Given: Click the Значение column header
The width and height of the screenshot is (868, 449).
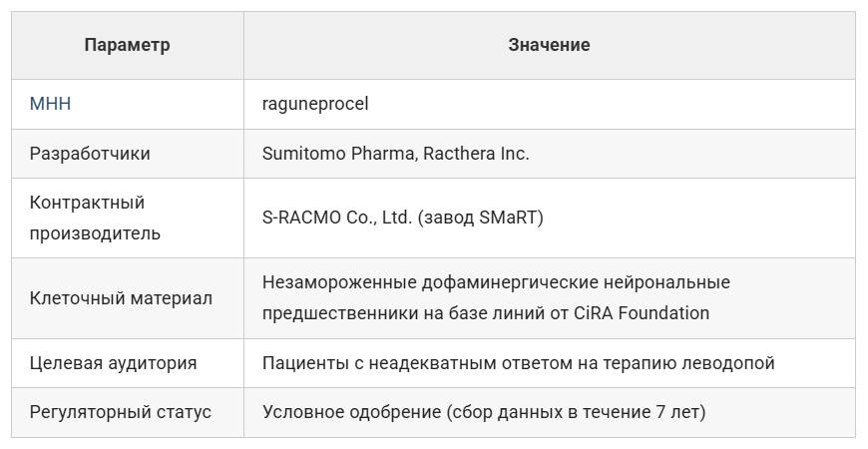Looking at the screenshot, I should click(x=549, y=45).
